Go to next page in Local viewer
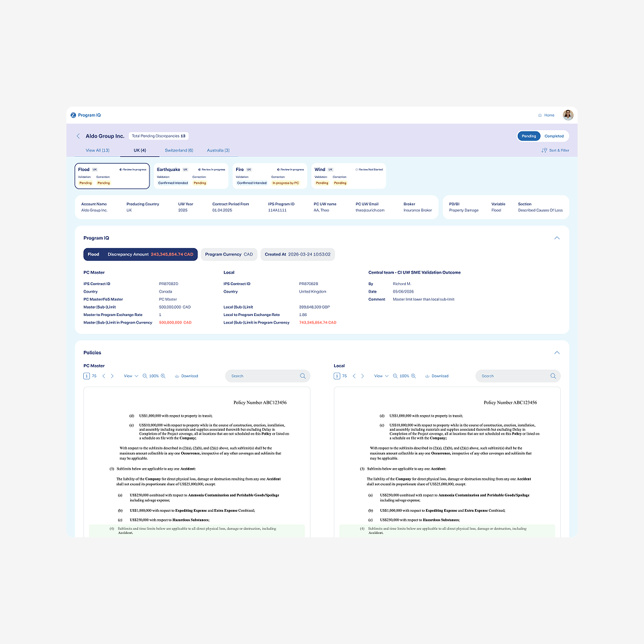The image size is (644, 644). tap(363, 376)
